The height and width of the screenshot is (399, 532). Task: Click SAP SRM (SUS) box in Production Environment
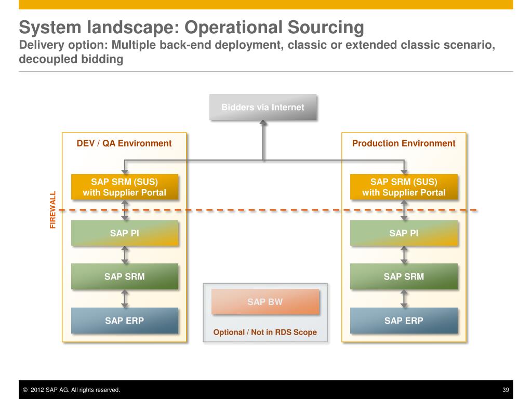(x=404, y=187)
